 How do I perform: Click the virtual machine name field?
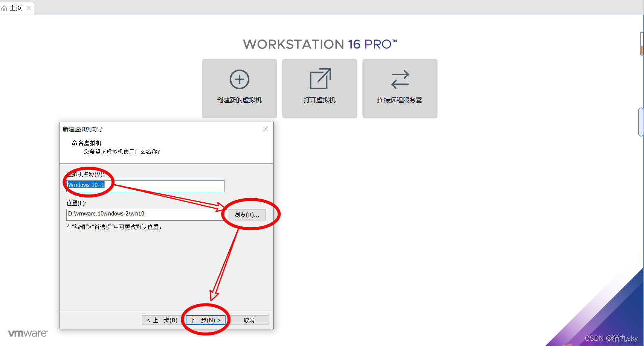coord(145,186)
